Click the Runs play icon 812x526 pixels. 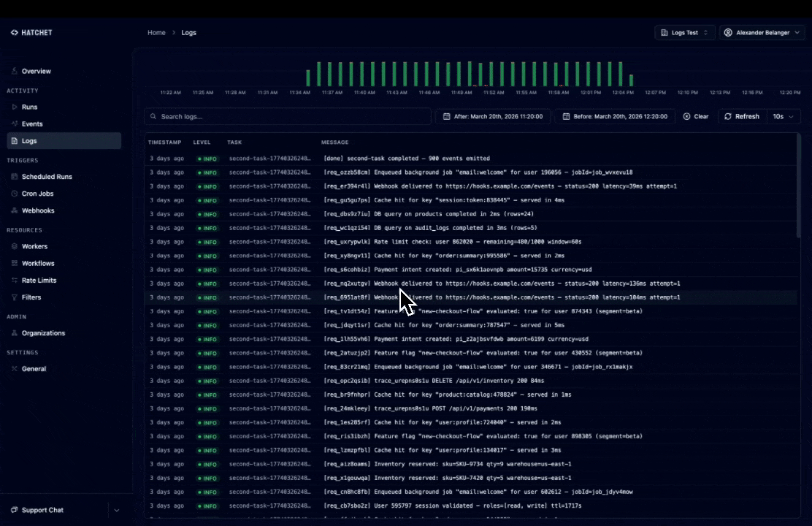tap(15, 107)
